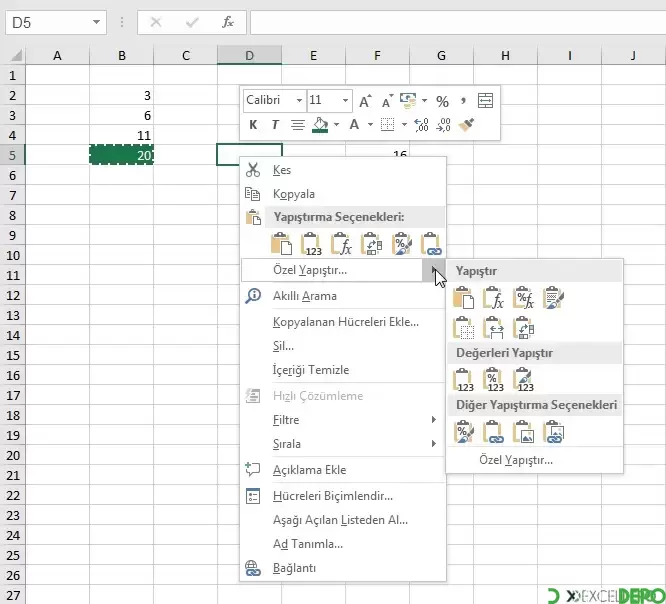The image size is (666, 604).
Task: Open the fill color dropdown arrow
Action: click(336, 125)
